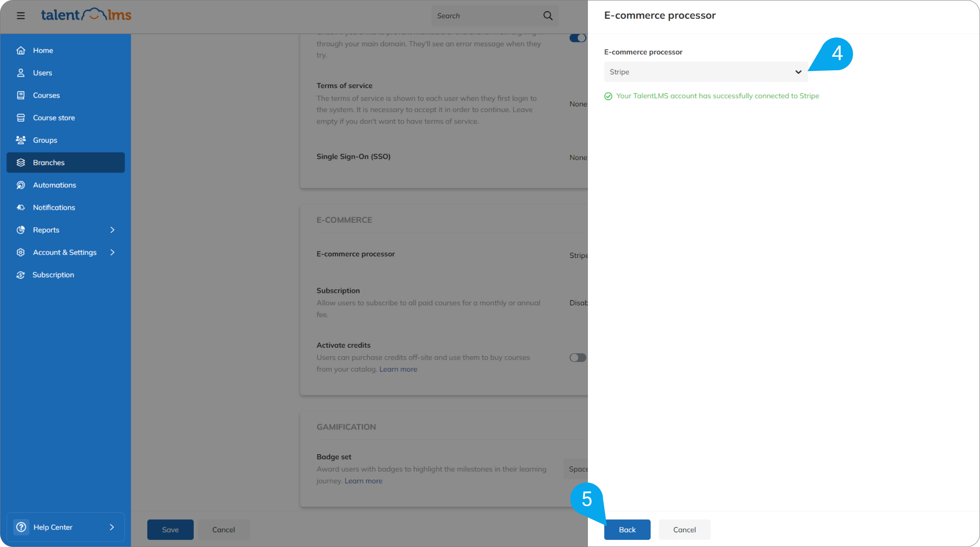Toggle the hamburger menu icon
Image resolution: width=980 pixels, height=547 pixels.
click(x=21, y=16)
